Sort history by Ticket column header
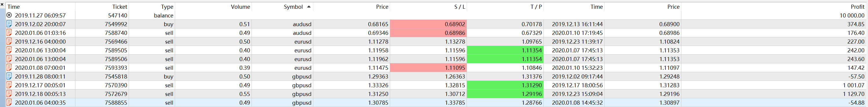The height and width of the screenshot is (107, 868). [x=120, y=7]
